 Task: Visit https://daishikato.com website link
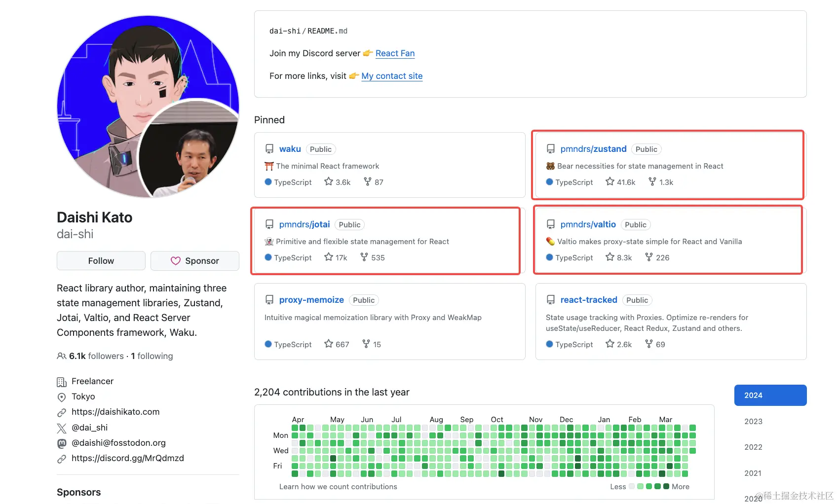point(115,412)
